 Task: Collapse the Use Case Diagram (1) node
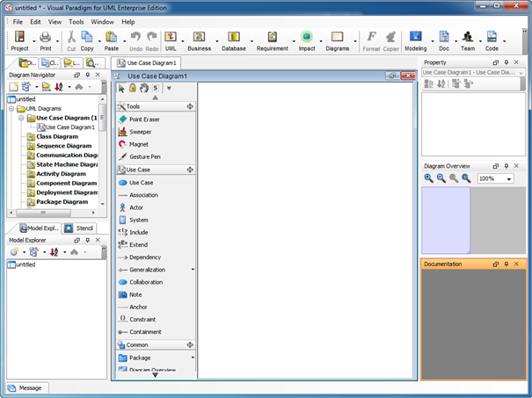pos(21,118)
